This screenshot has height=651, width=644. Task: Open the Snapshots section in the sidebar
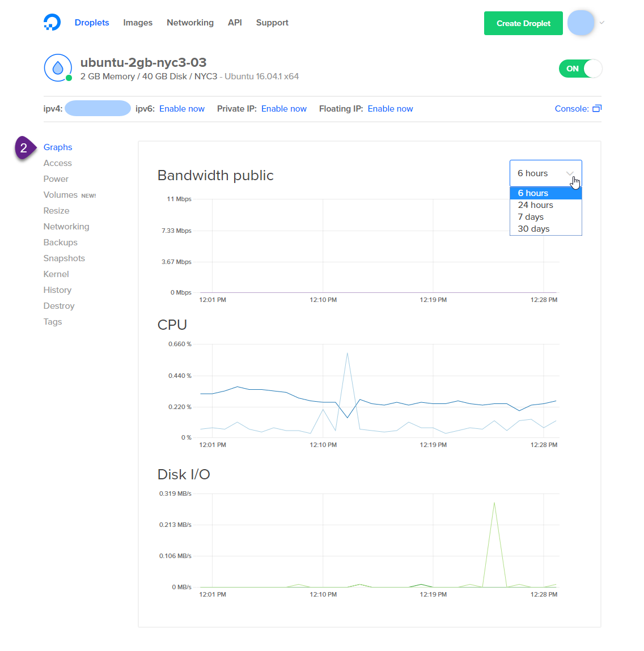click(64, 258)
